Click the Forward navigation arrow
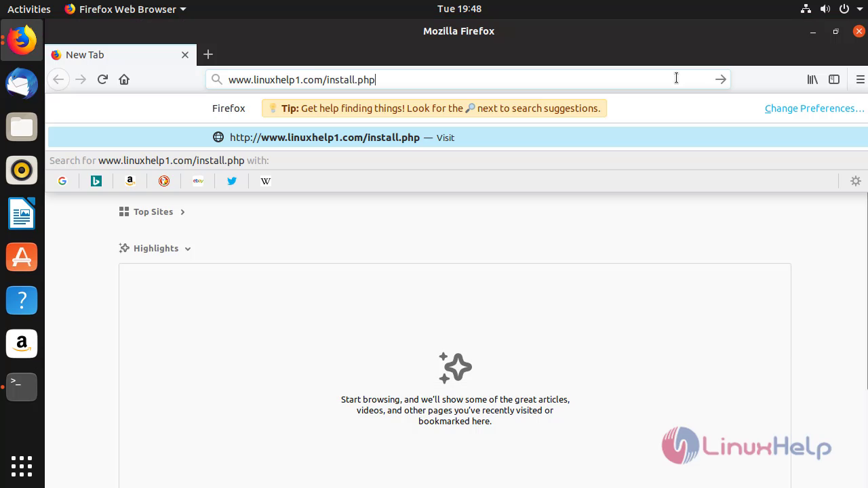Image resolution: width=868 pixels, height=488 pixels. pyautogui.click(x=81, y=79)
